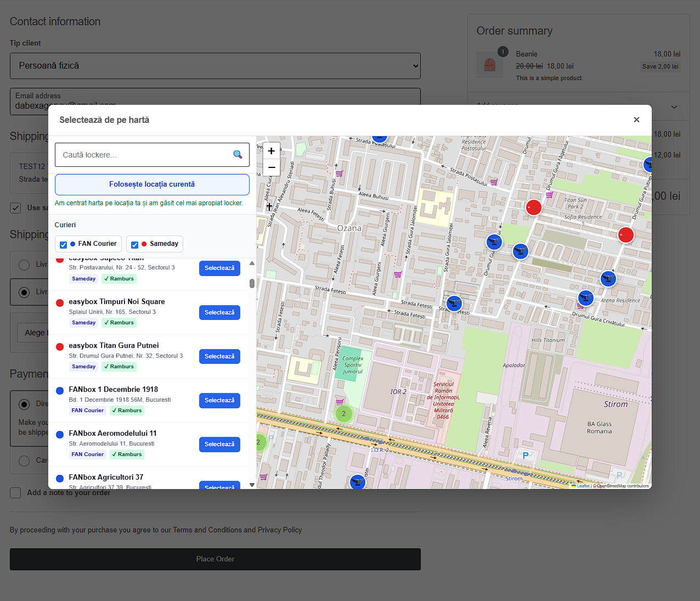The width and height of the screenshot is (700, 601).
Task: Click Beanie product thumbnail in order summary
Action: (489, 65)
